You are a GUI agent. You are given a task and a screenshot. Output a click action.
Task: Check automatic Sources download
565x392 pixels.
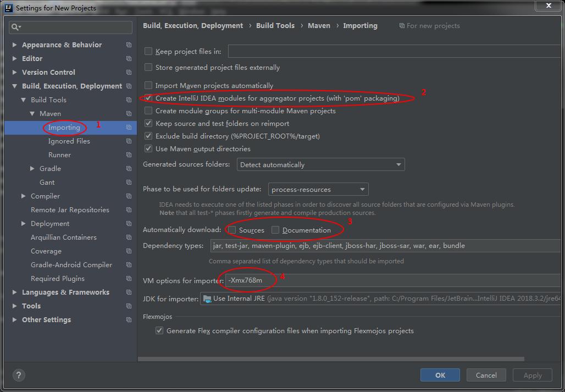(232, 230)
